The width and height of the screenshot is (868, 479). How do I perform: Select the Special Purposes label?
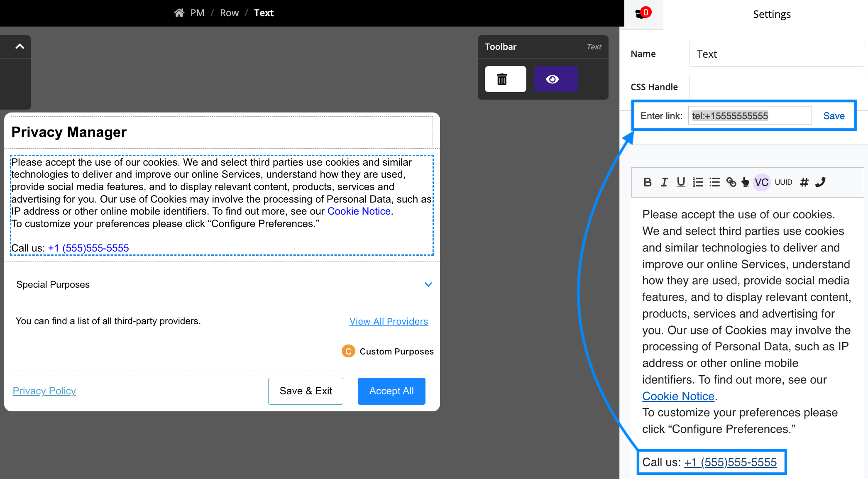pyautogui.click(x=53, y=285)
